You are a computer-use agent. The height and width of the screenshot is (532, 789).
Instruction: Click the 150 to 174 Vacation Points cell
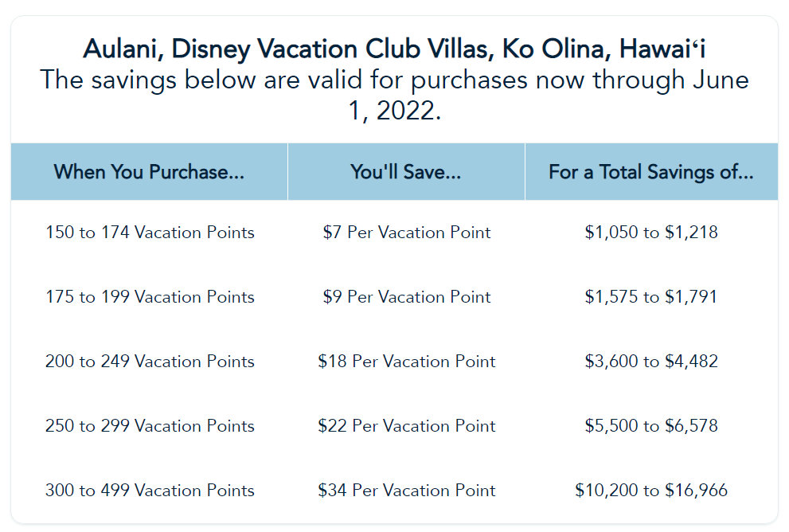click(x=150, y=233)
